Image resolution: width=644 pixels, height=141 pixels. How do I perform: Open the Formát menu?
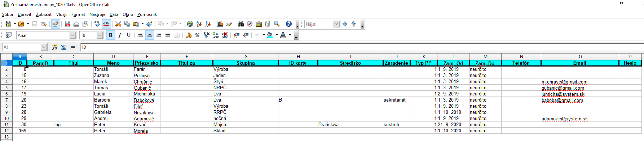click(x=78, y=14)
